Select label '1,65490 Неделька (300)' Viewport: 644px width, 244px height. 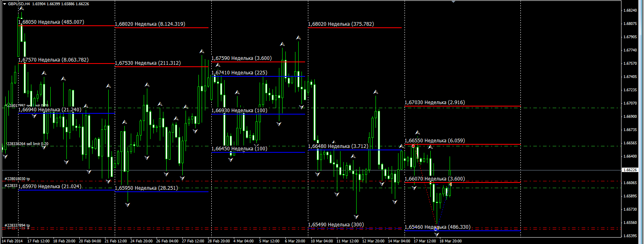[336, 225]
